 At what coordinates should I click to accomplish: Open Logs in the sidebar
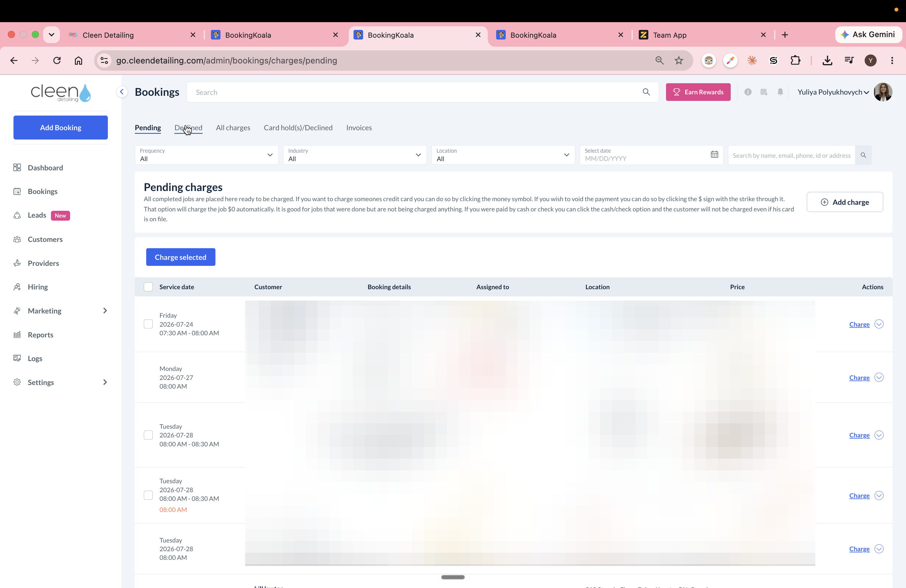(x=35, y=358)
